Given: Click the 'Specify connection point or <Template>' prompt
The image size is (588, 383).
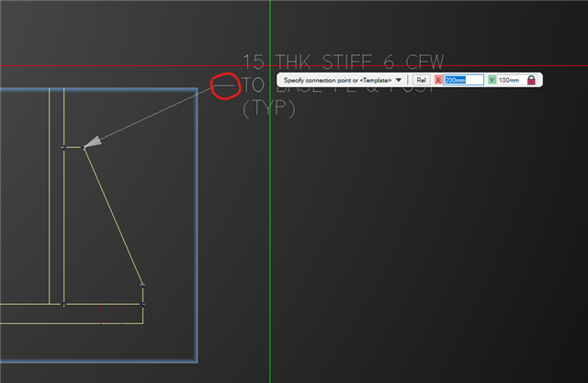Looking at the screenshot, I should pyautogui.click(x=337, y=80).
